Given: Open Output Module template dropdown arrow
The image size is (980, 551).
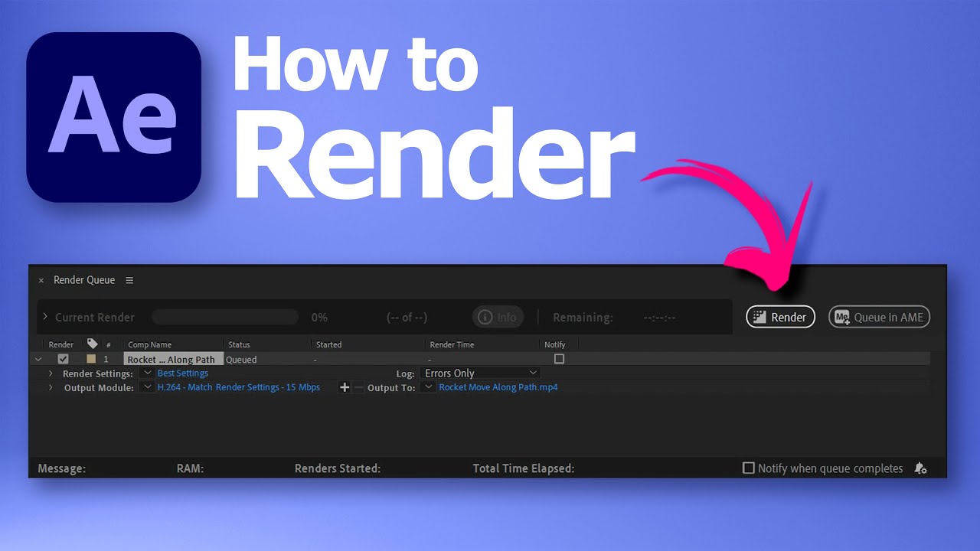Looking at the screenshot, I should 147,387.
